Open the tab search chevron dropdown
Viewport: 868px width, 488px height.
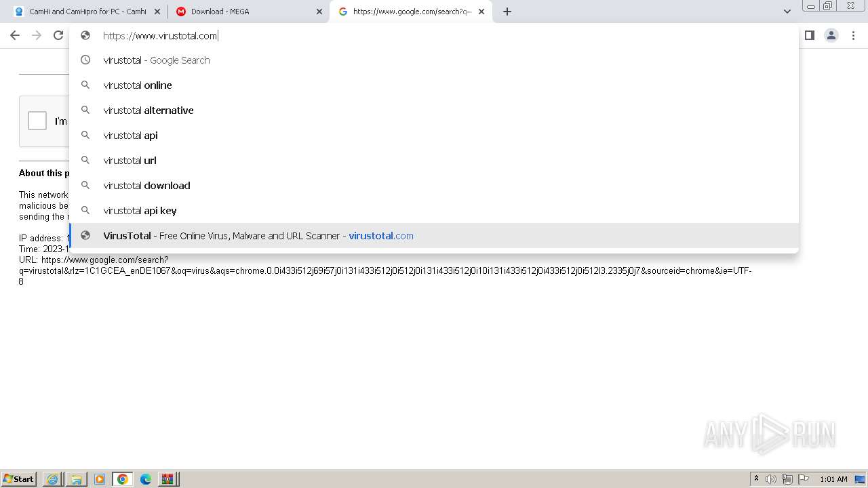787,12
